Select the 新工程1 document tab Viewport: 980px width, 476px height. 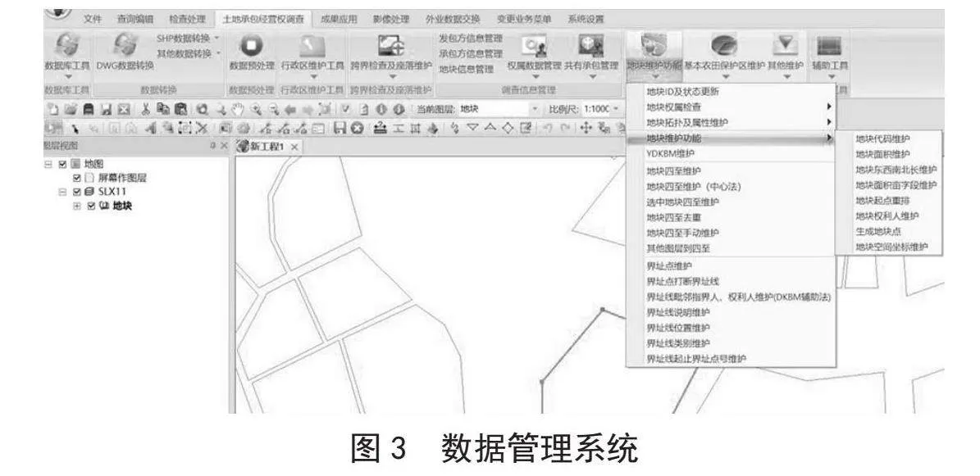[x=268, y=147]
